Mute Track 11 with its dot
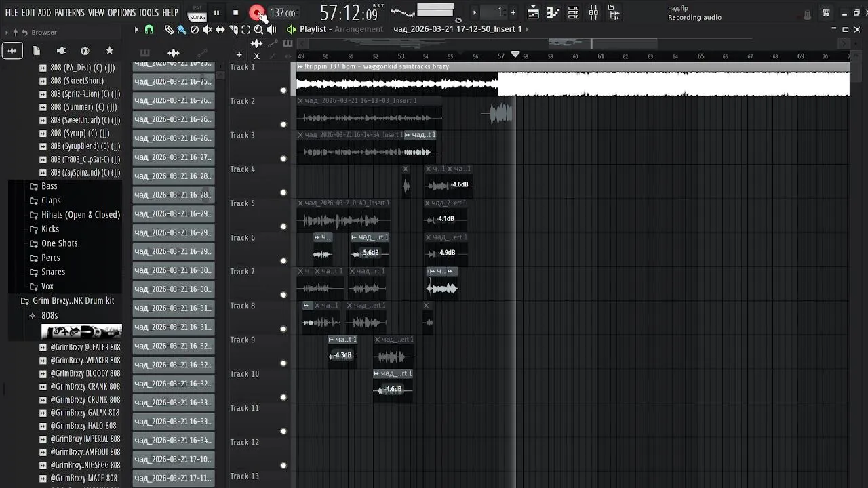Image resolution: width=868 pixels, height=488 pixels. point(283,431)
